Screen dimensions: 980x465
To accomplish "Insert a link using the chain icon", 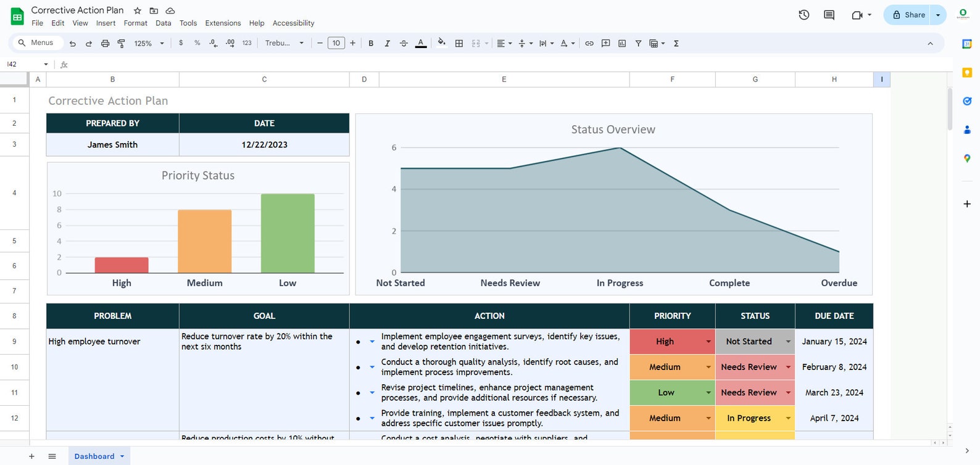I will tap(589, 43).
